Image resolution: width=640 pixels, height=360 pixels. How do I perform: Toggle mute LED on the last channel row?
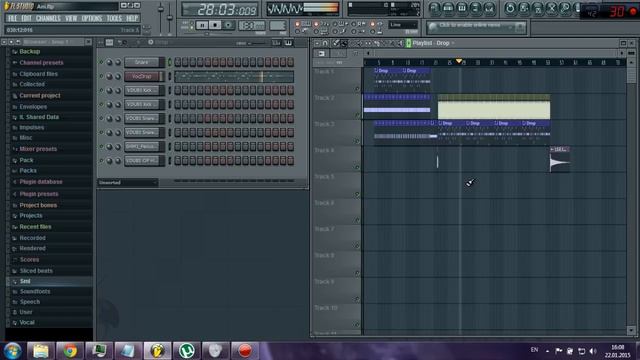(x=101, y=161)
